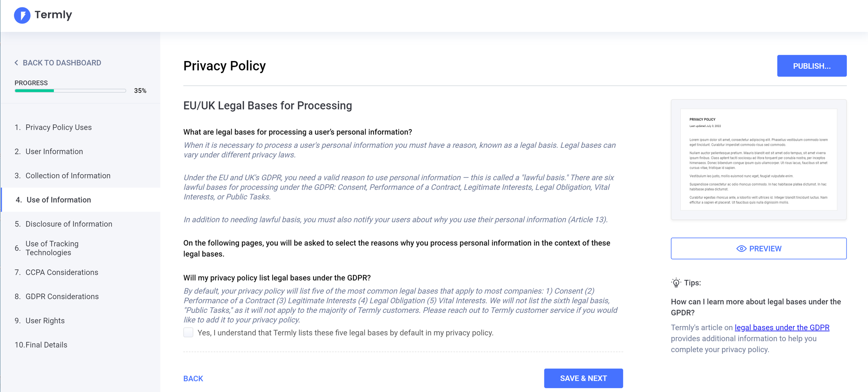Click the lightbulb Tips icon

(676, 283)
